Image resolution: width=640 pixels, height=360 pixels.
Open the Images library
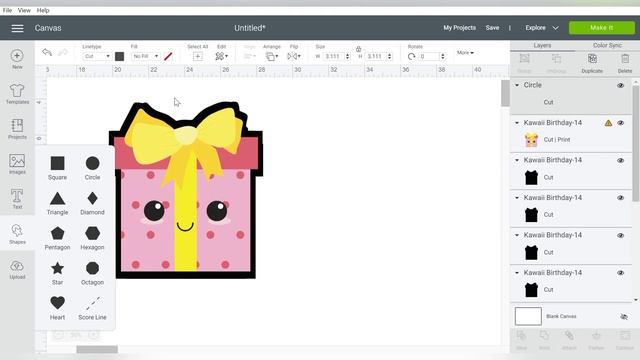point(17,164)
